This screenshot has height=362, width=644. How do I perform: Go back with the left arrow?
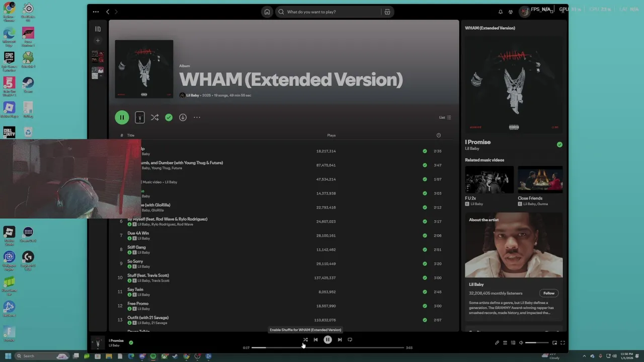click(x=107, y=12)
